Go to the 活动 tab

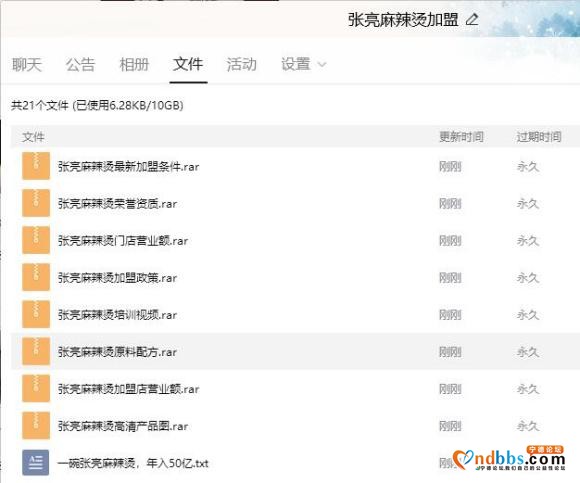(x=242, y=64)
